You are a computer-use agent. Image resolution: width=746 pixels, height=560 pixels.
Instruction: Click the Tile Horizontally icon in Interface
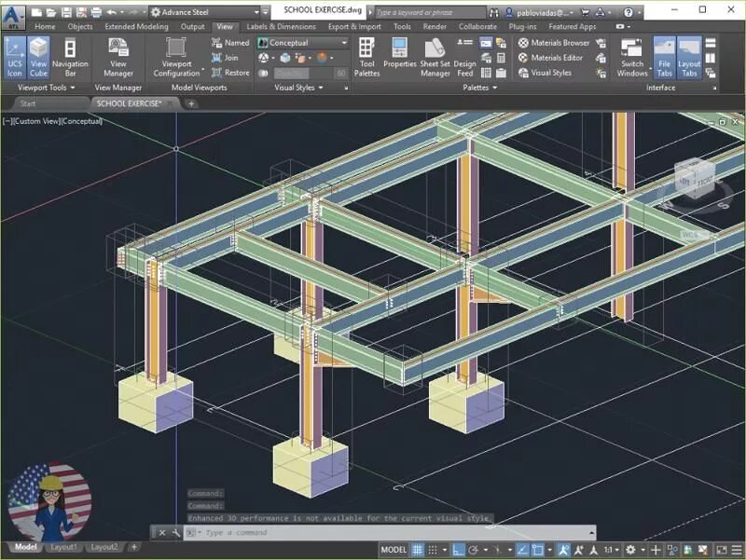pos(711,43)
